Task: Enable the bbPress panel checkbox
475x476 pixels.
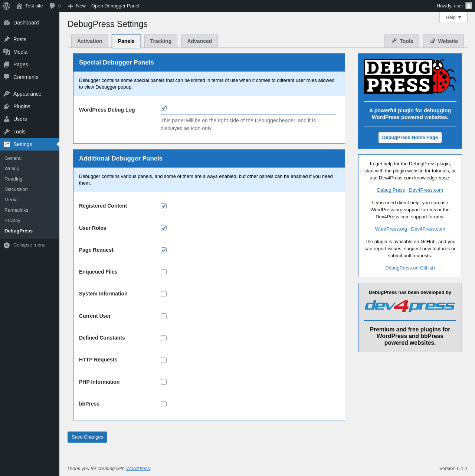Action: (164, 404)
